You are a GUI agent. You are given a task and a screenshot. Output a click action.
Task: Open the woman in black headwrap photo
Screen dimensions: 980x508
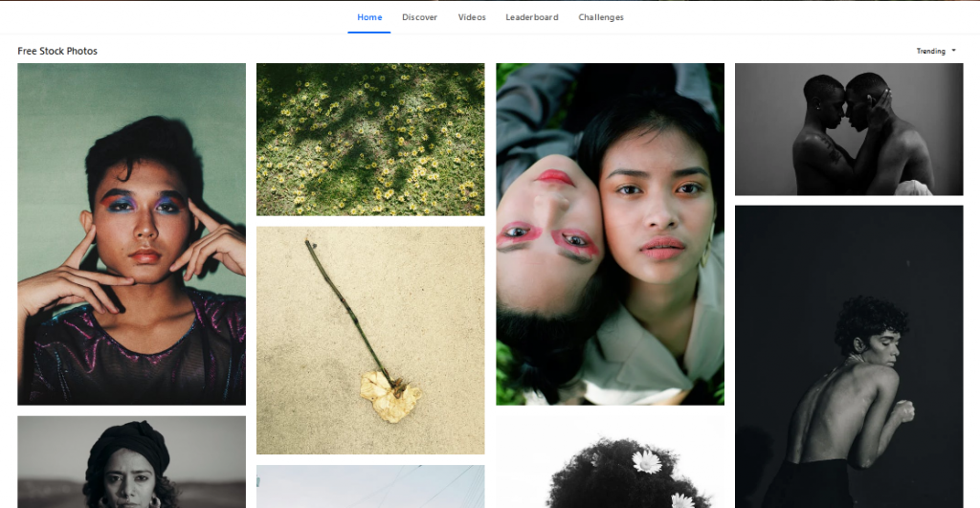click(131, 462)
